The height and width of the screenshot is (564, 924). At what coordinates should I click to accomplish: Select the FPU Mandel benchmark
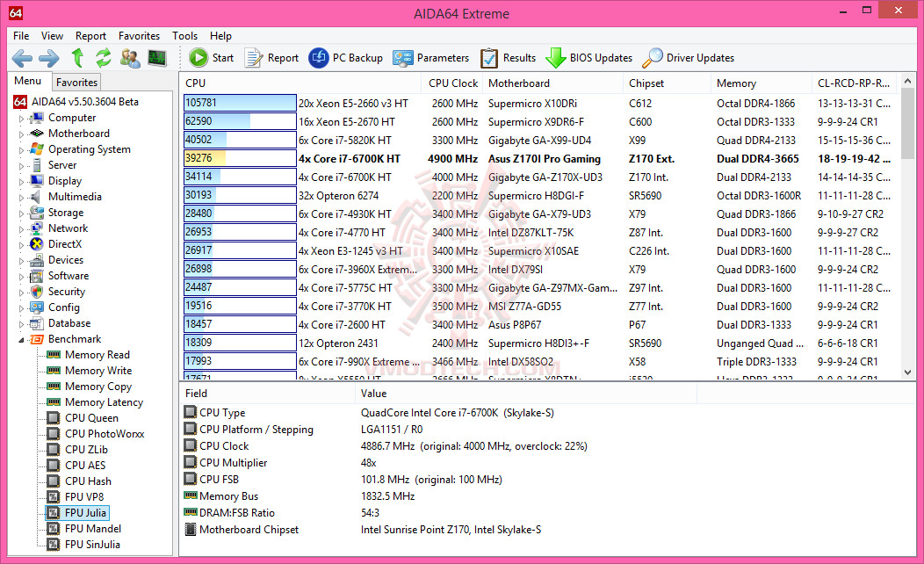93,529
